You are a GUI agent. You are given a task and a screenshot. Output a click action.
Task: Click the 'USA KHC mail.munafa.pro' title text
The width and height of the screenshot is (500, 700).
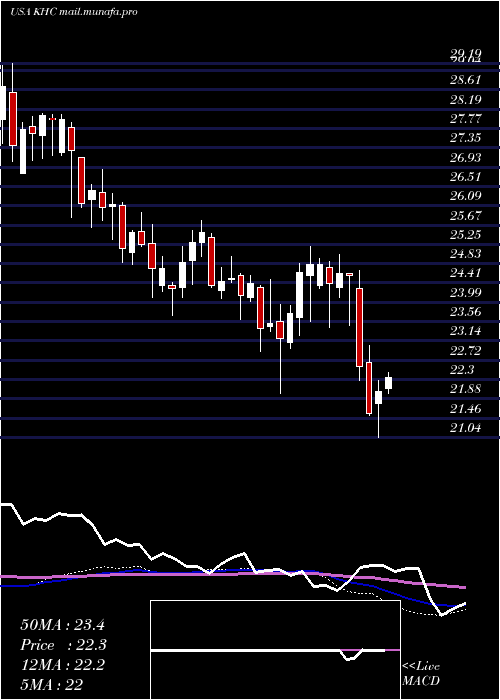[x=73, y=12]
